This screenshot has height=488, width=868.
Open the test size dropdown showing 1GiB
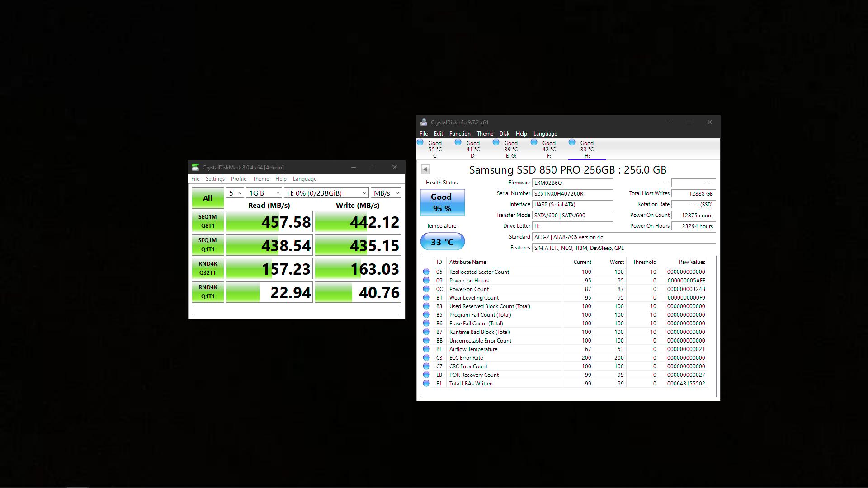pyautogui.click(x=264, y=193)
